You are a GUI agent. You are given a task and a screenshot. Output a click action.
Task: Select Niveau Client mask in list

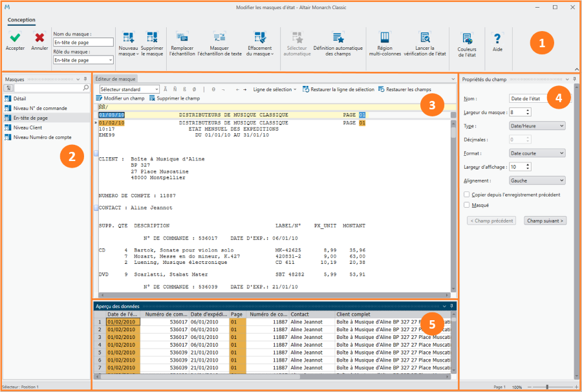tap(27, 127)
